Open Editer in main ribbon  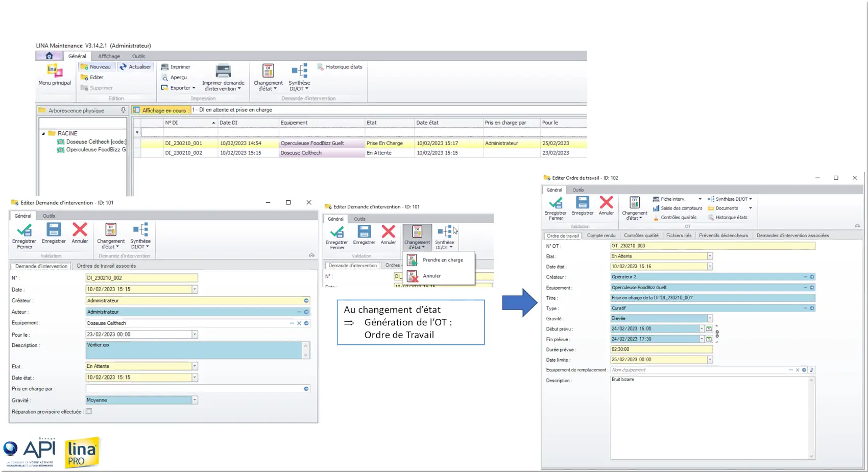(92, 78)
